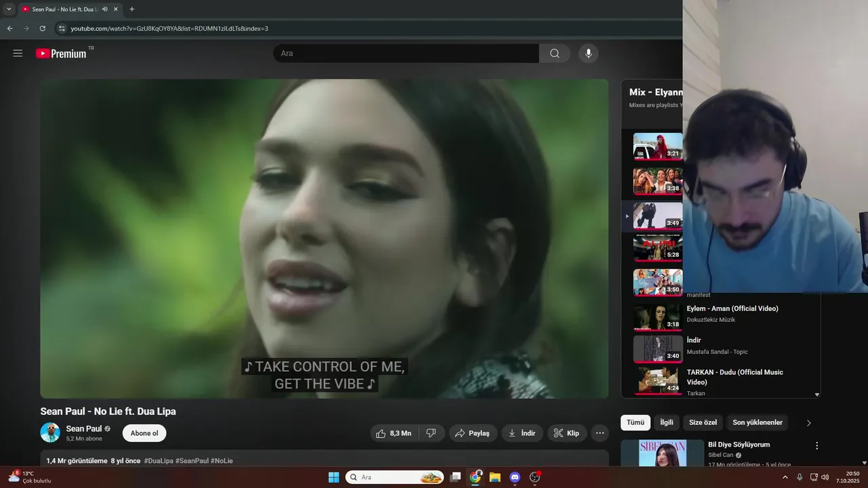Focus the YouTube Ara search field
The width and height of the screenshot is (868, 488).
(x=406, y=54)
